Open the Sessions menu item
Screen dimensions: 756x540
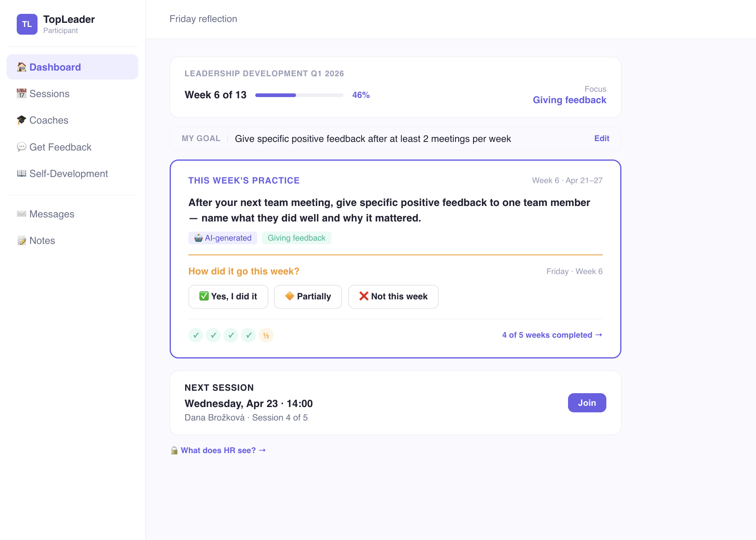click(x=49, y=94)
